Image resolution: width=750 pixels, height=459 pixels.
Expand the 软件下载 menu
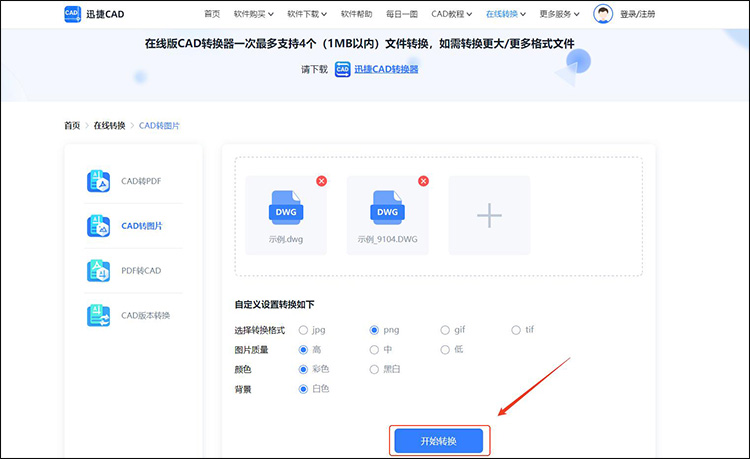pos(307,14)
